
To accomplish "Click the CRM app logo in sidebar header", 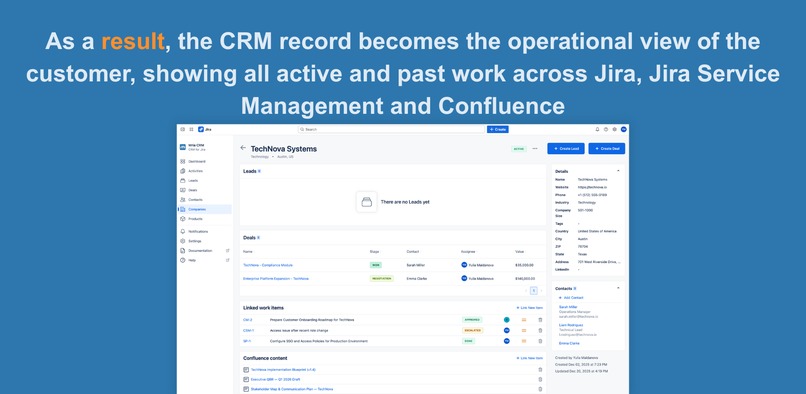I will point(182,147).
